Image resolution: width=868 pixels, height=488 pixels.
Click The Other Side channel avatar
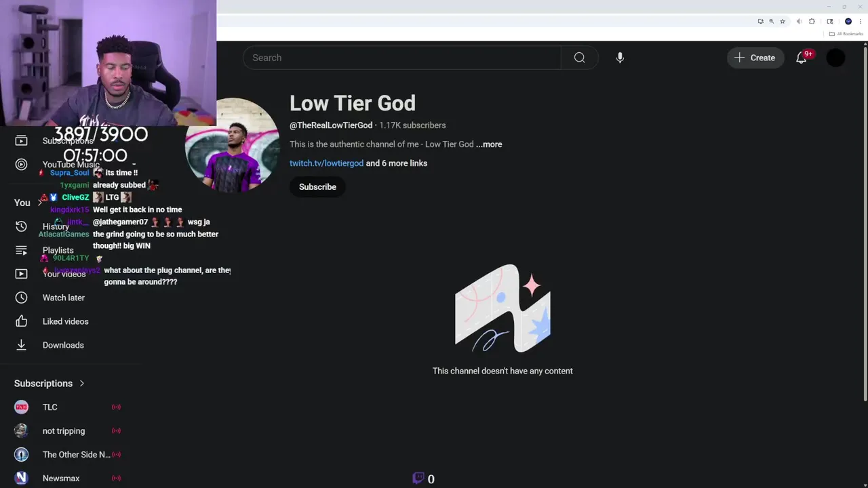click(21, 455)
